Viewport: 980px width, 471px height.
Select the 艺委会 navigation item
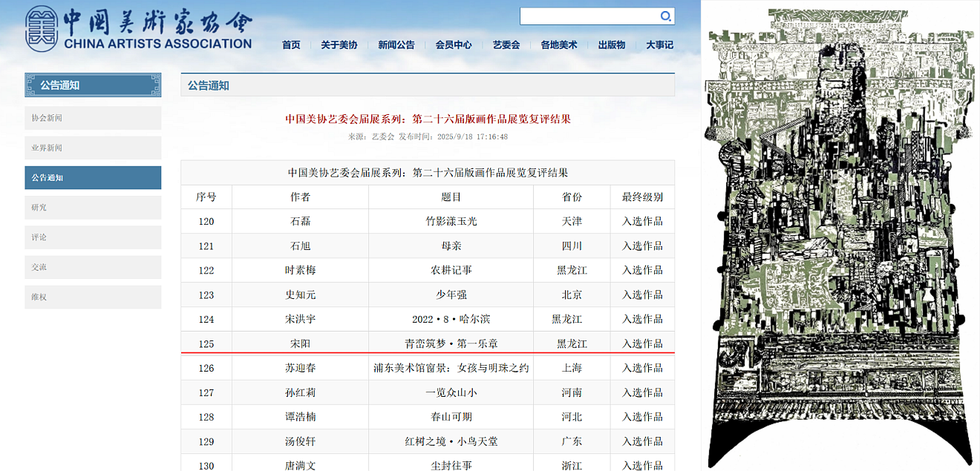(506, 45)
